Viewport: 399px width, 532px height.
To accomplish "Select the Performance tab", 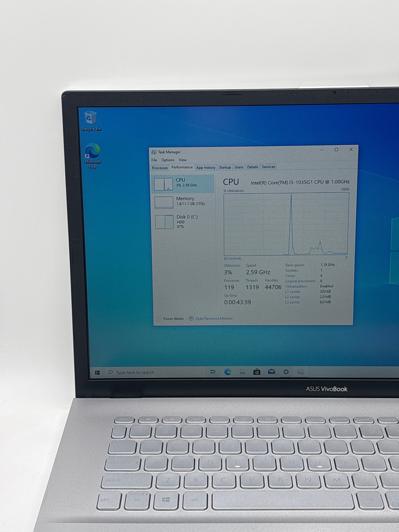I will click(x=182, y=167).
